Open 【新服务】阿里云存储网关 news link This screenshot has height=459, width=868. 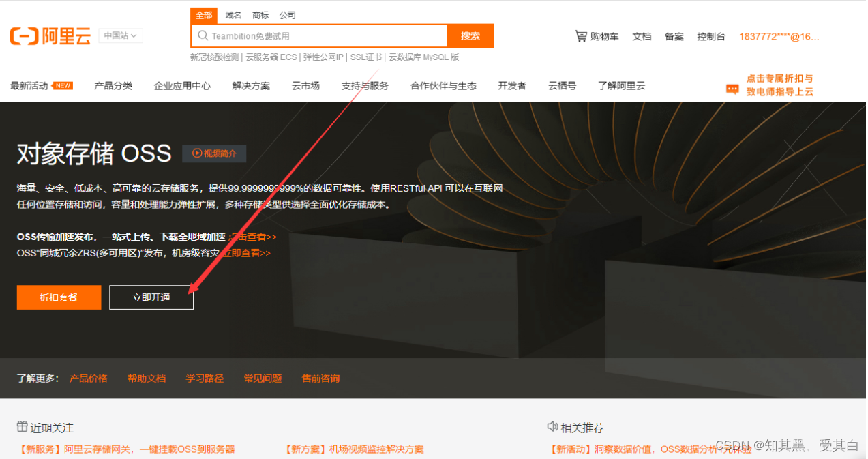pos(126,449)
